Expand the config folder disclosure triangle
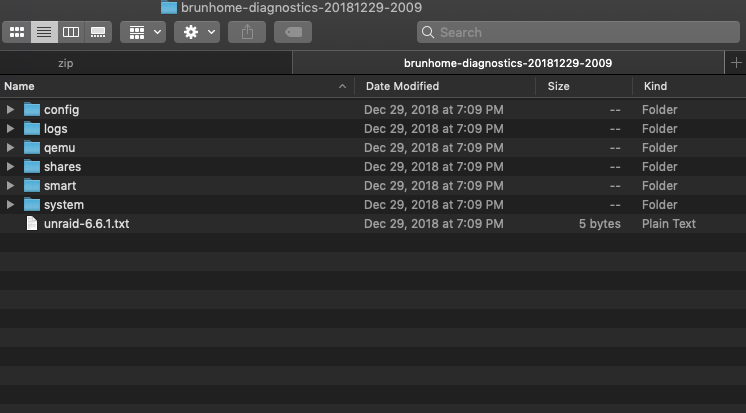This screenshot has width=746, height=413. coord(10,109)
